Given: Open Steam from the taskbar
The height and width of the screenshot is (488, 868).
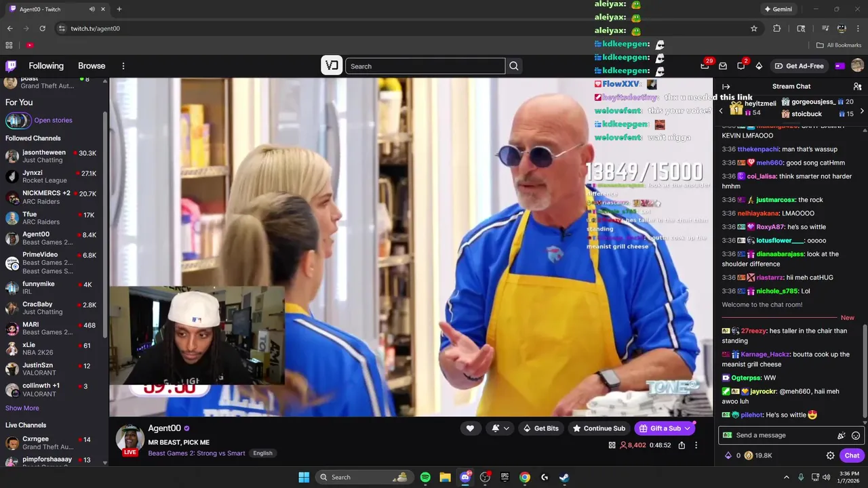Looking at the screenshot, I should [564, 477].
